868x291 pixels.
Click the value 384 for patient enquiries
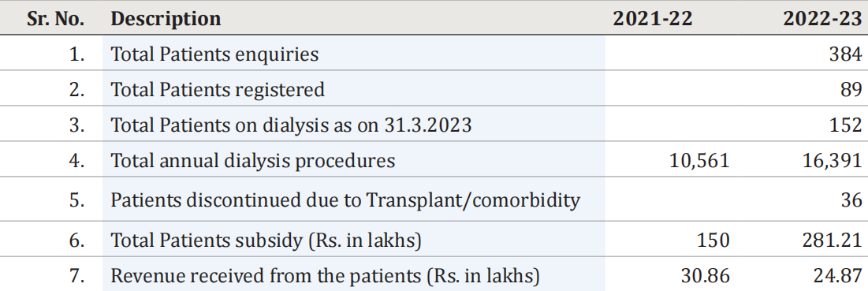(845, 54)
